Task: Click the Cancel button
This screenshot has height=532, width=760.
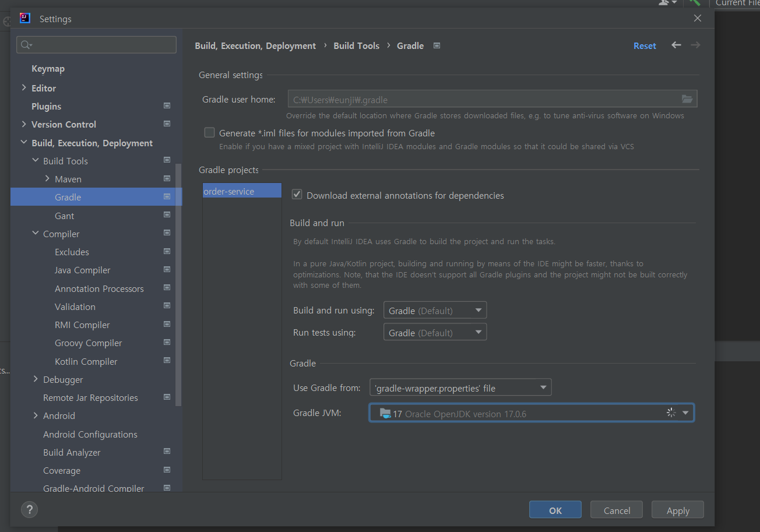Action: (x=617, y=510)
